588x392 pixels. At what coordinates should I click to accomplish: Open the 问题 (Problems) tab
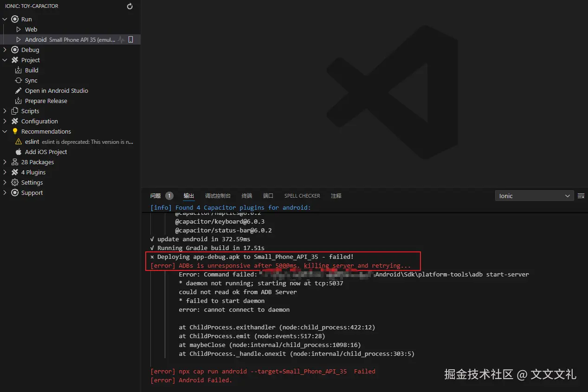click(155, 196)
